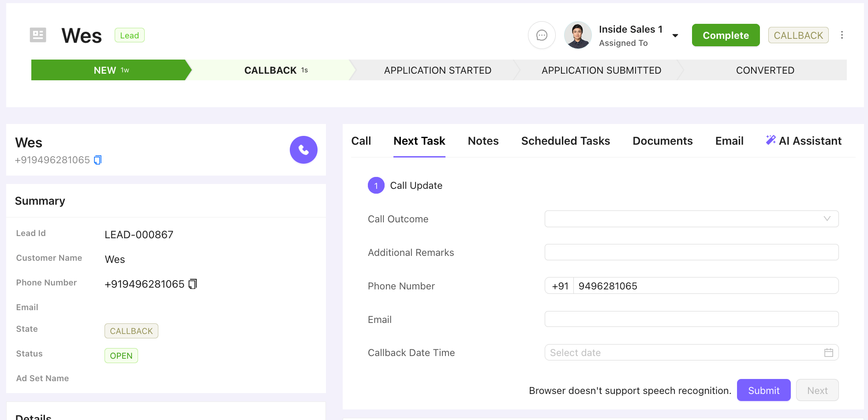Open the three-dot overflow menu in the header
Image resolution: width=868 pixels, height=420 pixels.
(842, 34)
